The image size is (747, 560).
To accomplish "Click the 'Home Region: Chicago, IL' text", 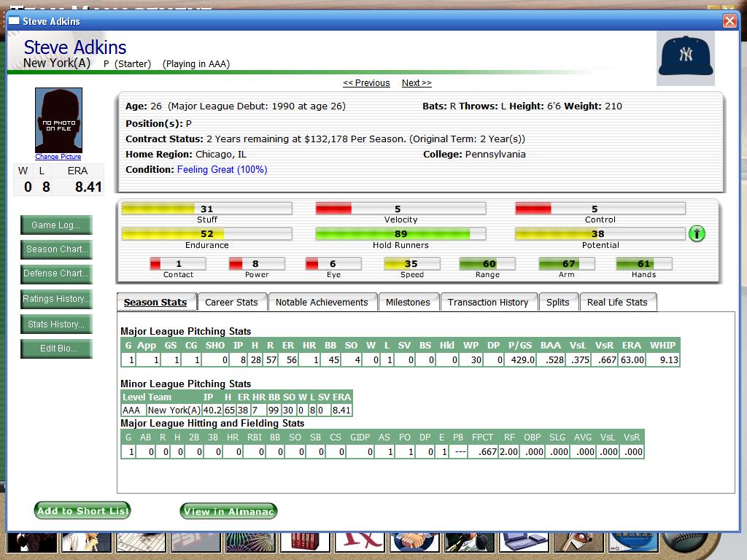I will tap(186, 155).
